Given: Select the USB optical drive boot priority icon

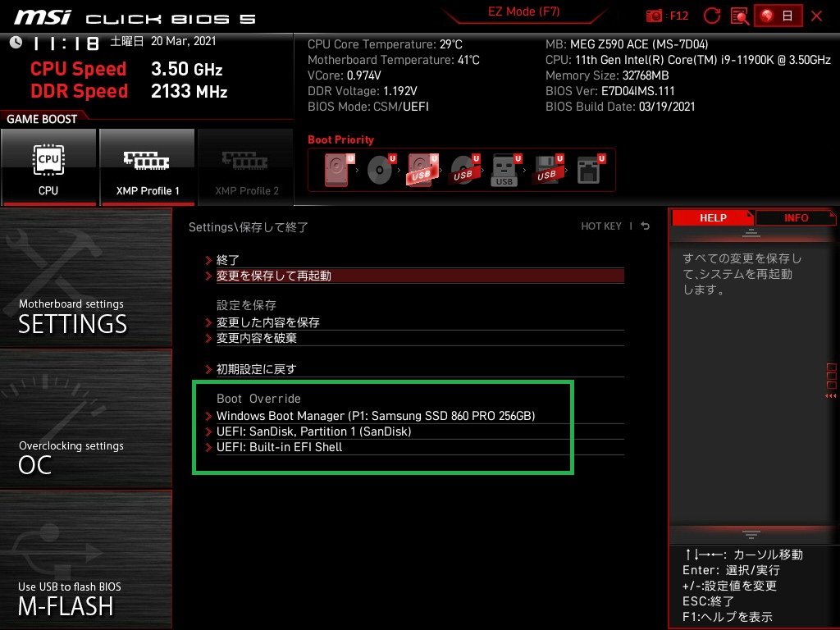Looking at the screenshot, I should (x=464, y=170).
